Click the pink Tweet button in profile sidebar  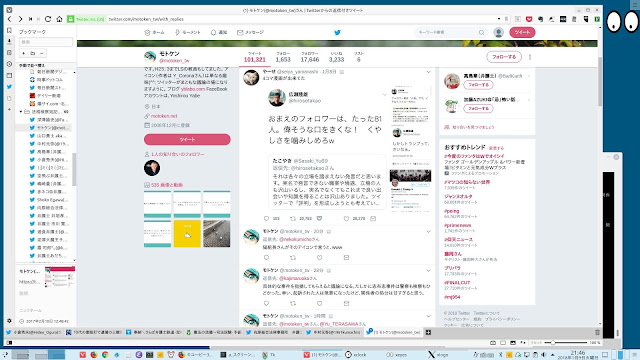[187, 140]
